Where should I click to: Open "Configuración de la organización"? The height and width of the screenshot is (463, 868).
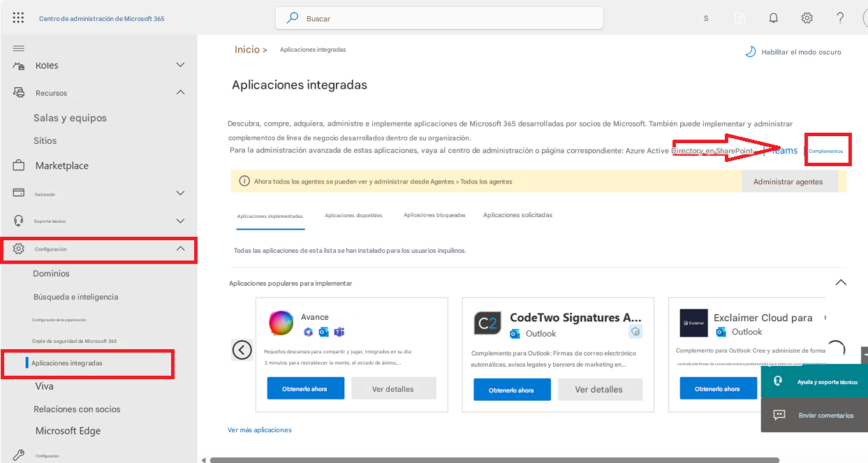tap(59, 320)
